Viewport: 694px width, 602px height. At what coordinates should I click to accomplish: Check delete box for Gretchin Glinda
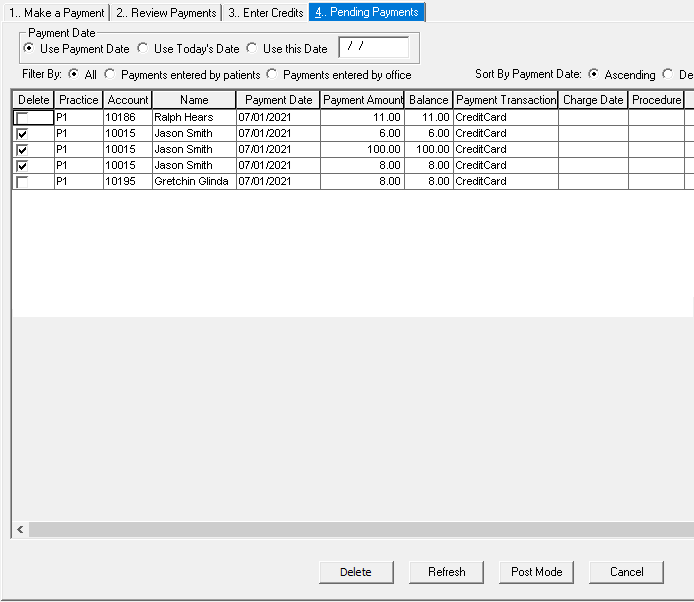(22, 182)
